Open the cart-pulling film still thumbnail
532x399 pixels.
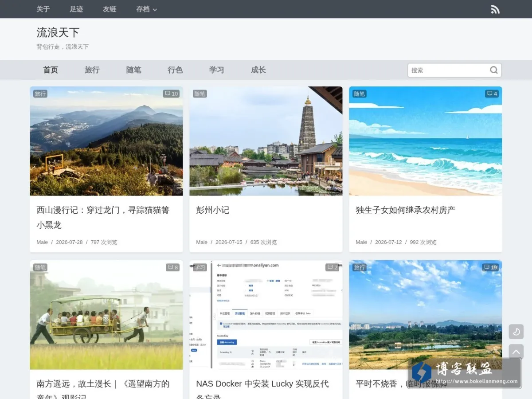pos(106,315)
